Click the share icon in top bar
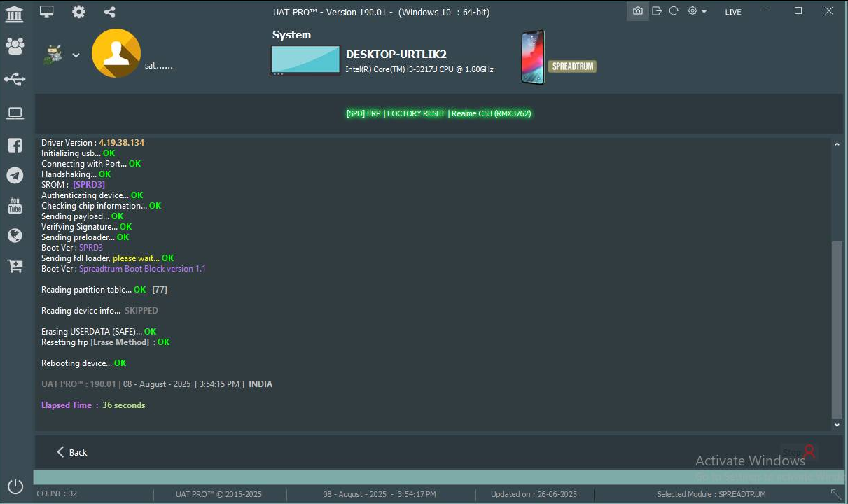 click(x=110, y=12)
